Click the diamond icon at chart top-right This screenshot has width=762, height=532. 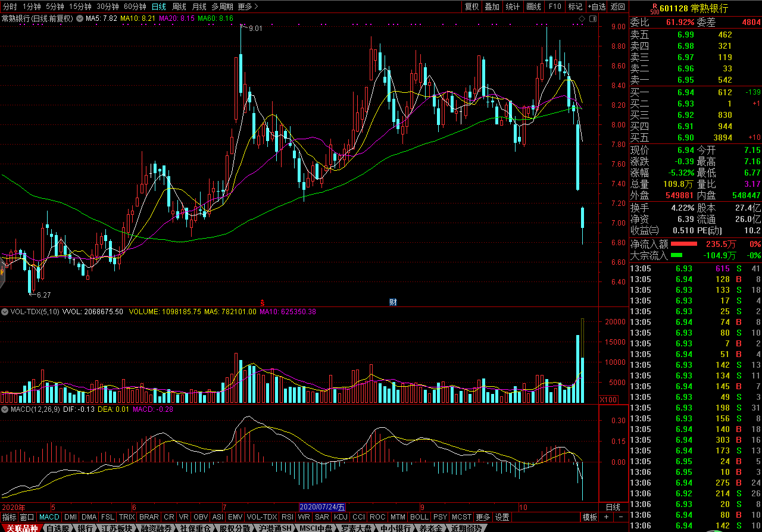click(582, 18)
